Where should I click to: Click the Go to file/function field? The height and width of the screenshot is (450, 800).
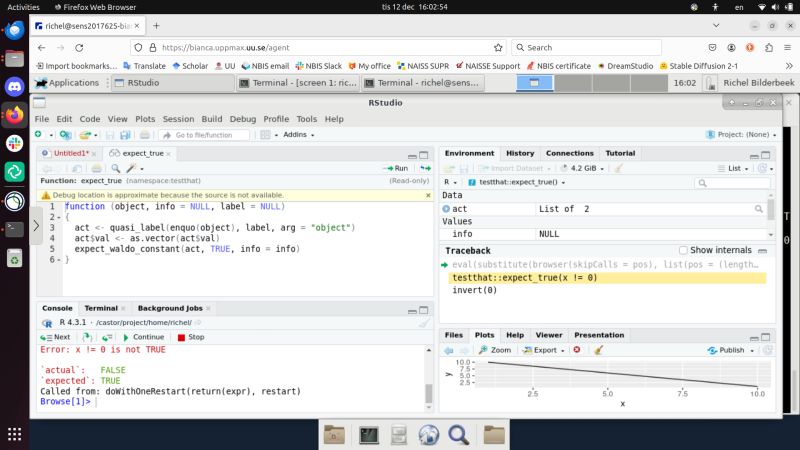point(204,135)
